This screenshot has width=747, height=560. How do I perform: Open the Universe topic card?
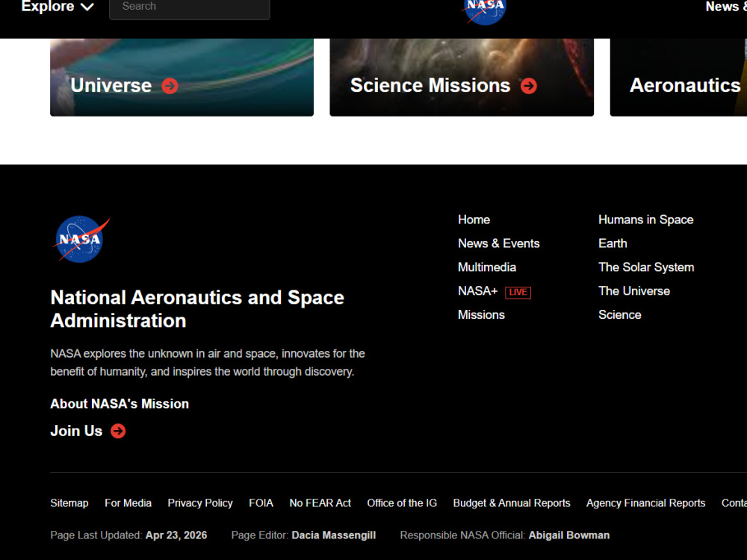coord(182,77)
